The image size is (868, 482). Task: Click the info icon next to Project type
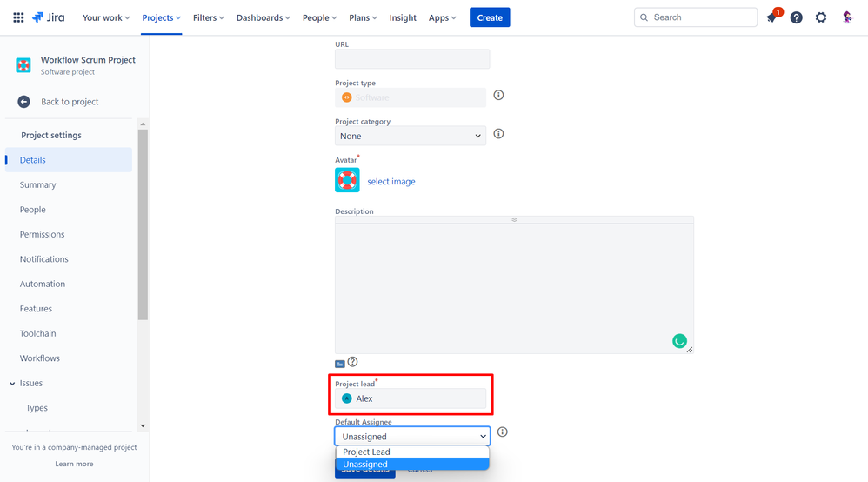tap(498, 96)
